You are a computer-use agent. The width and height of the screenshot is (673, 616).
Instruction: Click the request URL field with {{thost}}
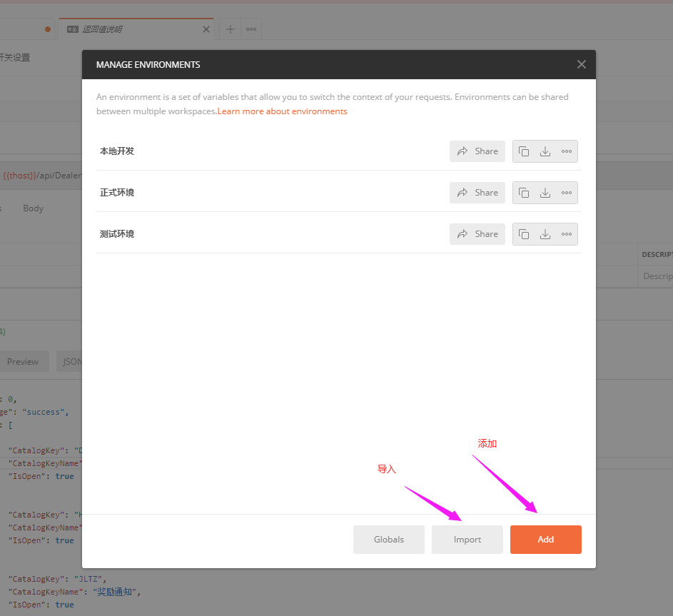point(41,176)
